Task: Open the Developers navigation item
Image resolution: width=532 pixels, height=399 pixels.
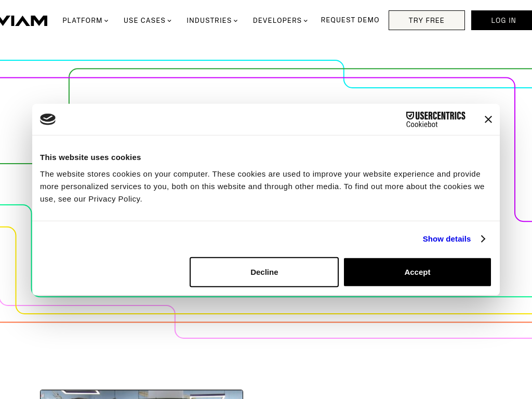Action: coord(277,21)
